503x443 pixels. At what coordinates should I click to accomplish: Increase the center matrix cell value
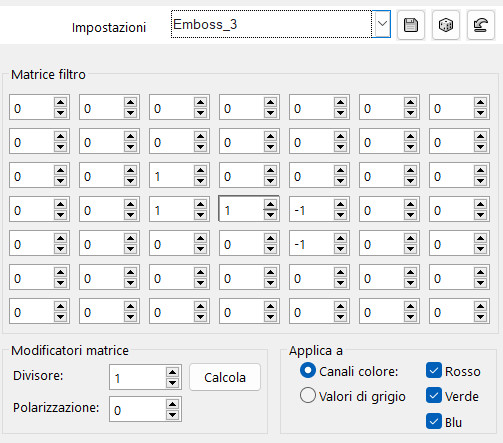270,204
